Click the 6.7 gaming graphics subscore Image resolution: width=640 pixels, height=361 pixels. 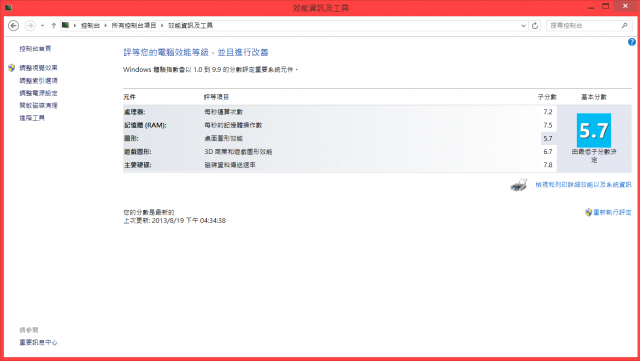[548, 152]
